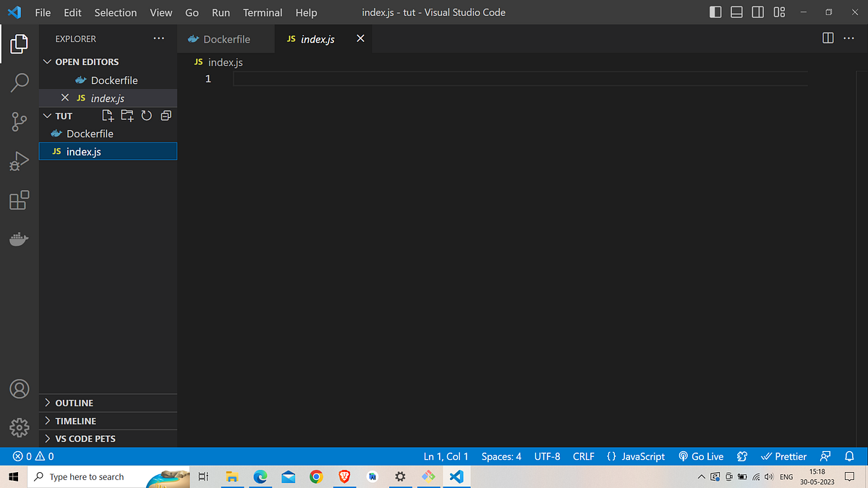Open the Terminal menu
The height and width of the screenshot is (488, 868).
pyautogui.click(x=262, y=12)
